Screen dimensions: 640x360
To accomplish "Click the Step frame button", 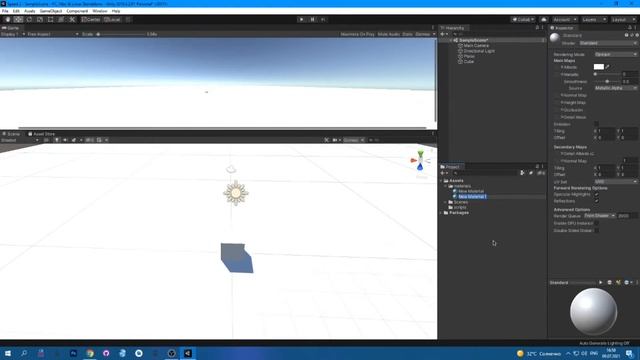I will (x=323, y=20).
